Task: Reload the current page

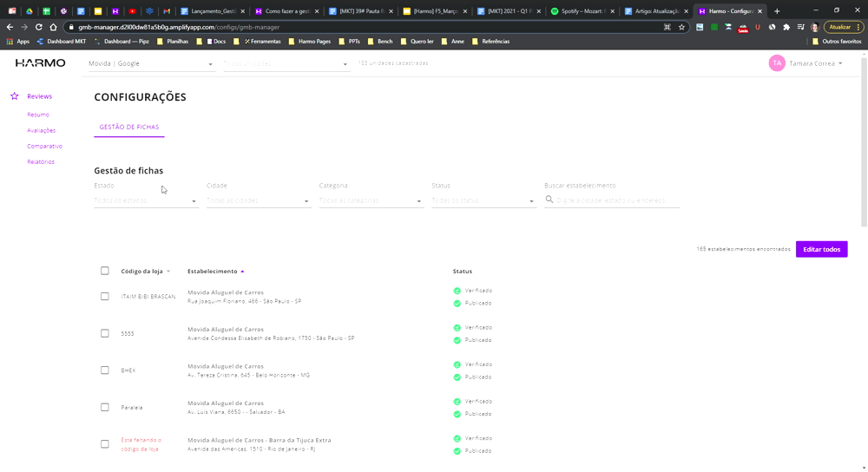Action: [39, 27]
